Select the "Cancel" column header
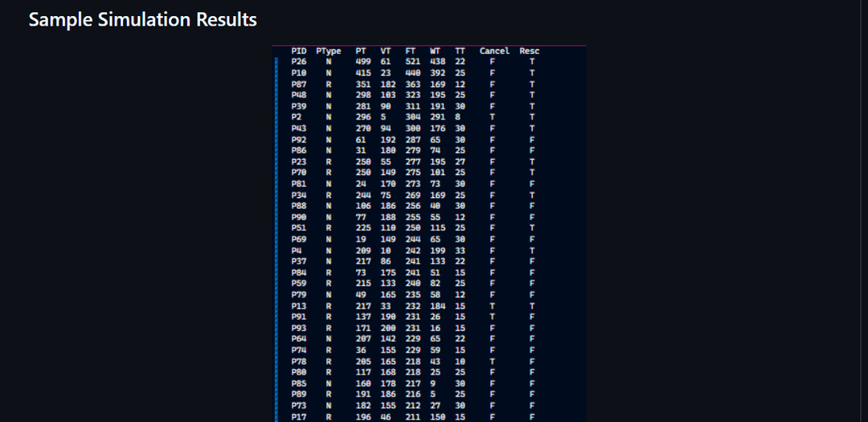The image size is (868, 422). click(x=494, y=51)
